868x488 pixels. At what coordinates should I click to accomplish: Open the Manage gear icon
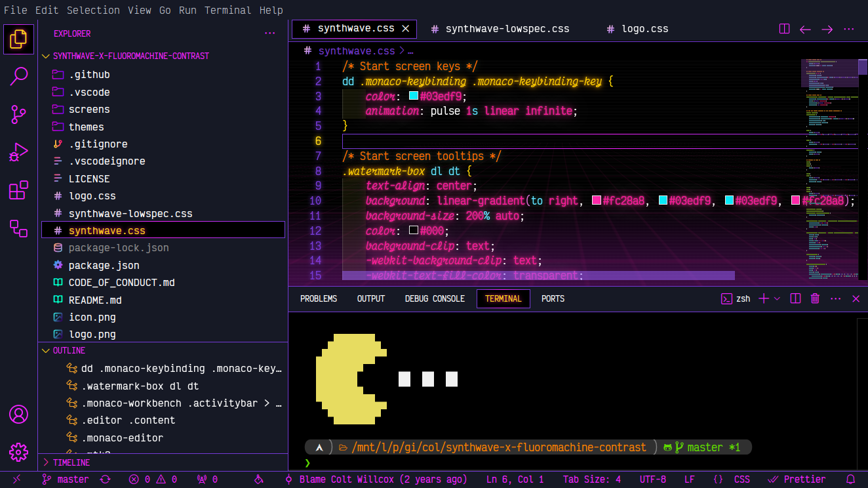coord(18,452)
